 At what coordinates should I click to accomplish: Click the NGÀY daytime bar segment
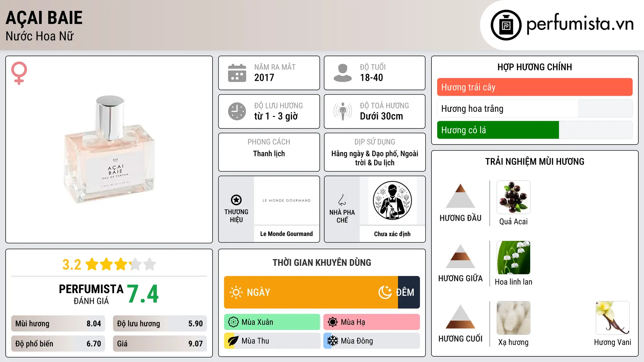click(x=311, y=292)
